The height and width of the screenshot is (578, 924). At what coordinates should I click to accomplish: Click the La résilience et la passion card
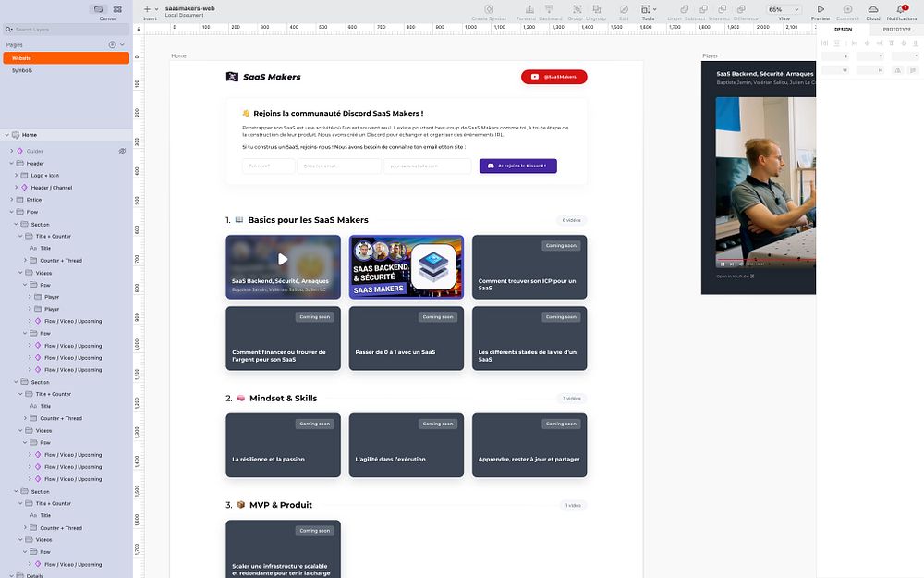pyautogui.click(x=283, y=445)
